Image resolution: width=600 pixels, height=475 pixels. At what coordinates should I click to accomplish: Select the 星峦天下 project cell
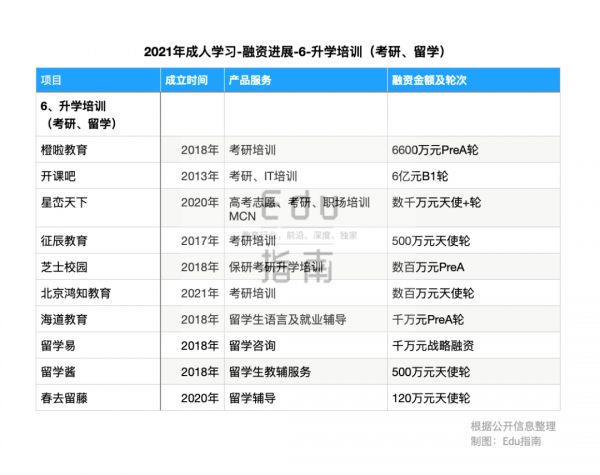(63, 203)
